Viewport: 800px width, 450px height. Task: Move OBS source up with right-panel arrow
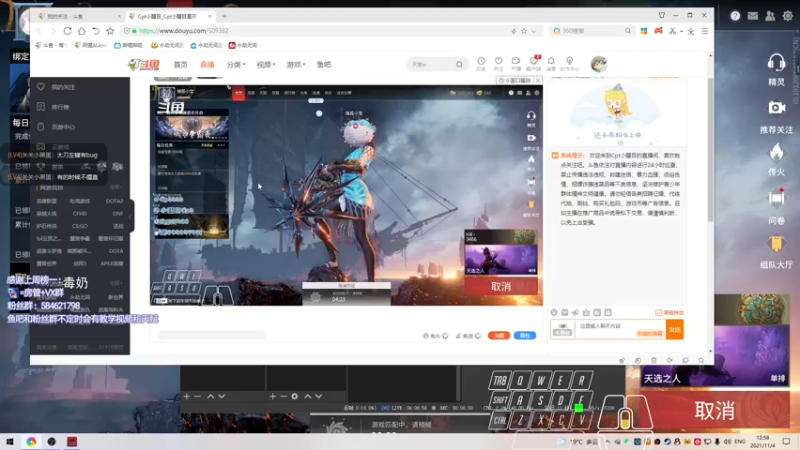[308, 396]
